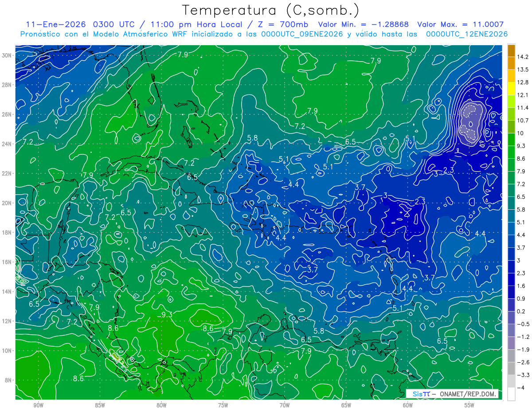
Task: Click the blue "SisTT" logo text
Action: (x=421, y=394)
